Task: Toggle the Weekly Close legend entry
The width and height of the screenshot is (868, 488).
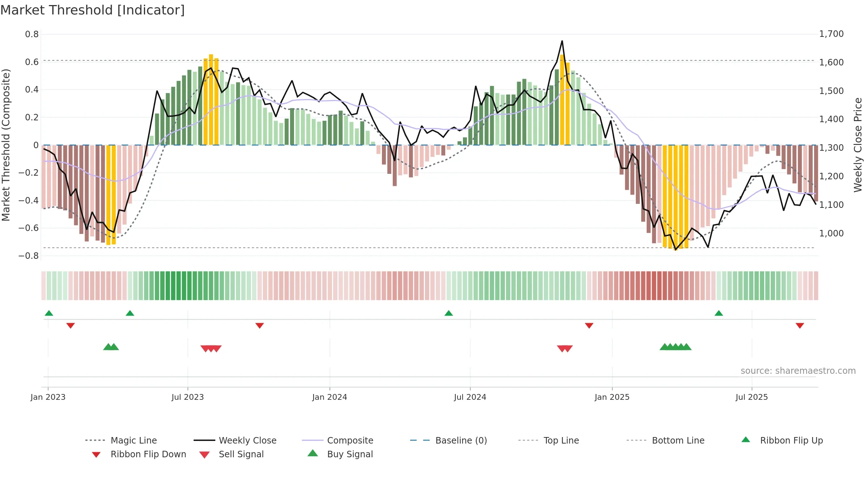Action: 235,440
